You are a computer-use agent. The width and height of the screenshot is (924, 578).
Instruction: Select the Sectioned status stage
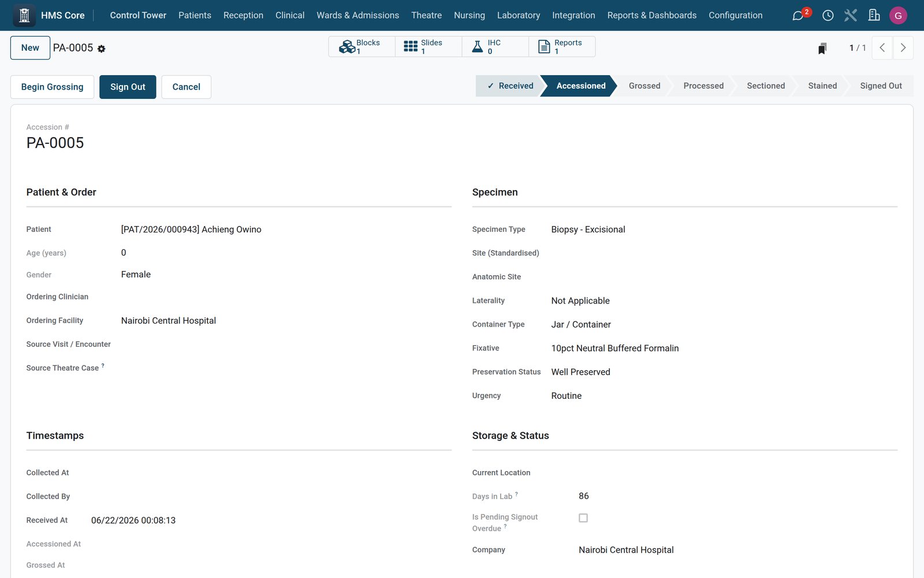[765, 86]
